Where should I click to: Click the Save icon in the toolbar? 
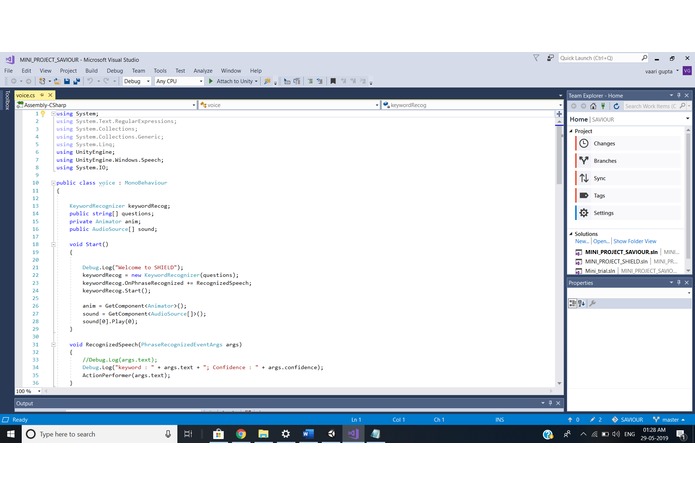click(67, 81)
